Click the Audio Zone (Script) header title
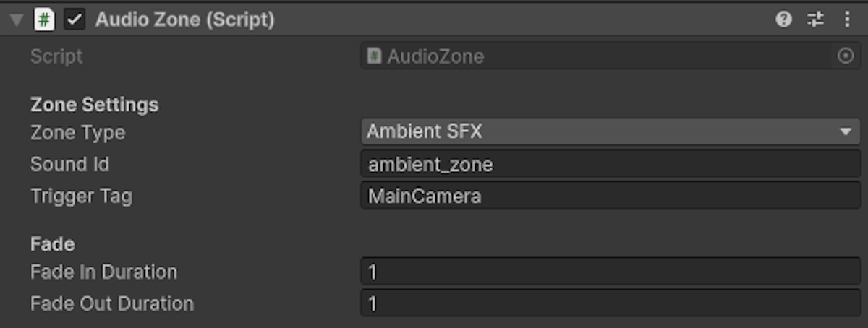The width and height of the screenshot is (868, 328). point(184,20)
